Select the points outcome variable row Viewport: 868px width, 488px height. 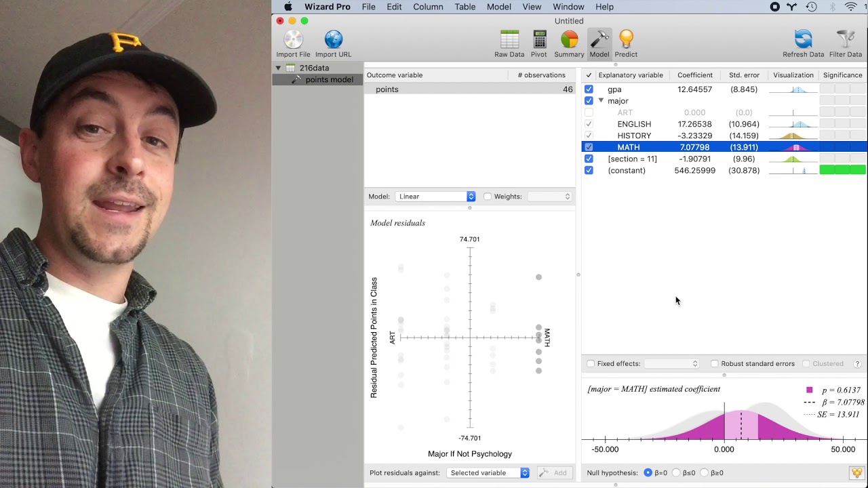pos(469,89)
